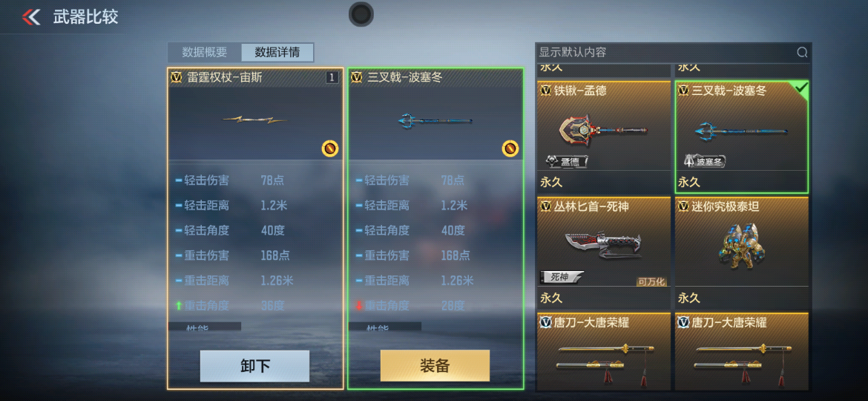Expand the 性能 section under 雷霆权杖
The height and width of the screenshot is (401, 868).
pos(205,326)
